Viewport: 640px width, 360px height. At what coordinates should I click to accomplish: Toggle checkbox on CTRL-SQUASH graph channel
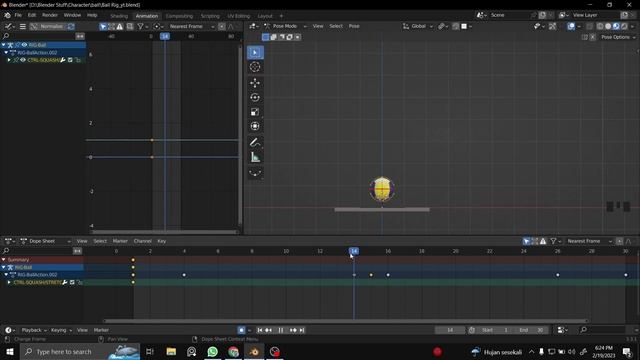[70, 60]
